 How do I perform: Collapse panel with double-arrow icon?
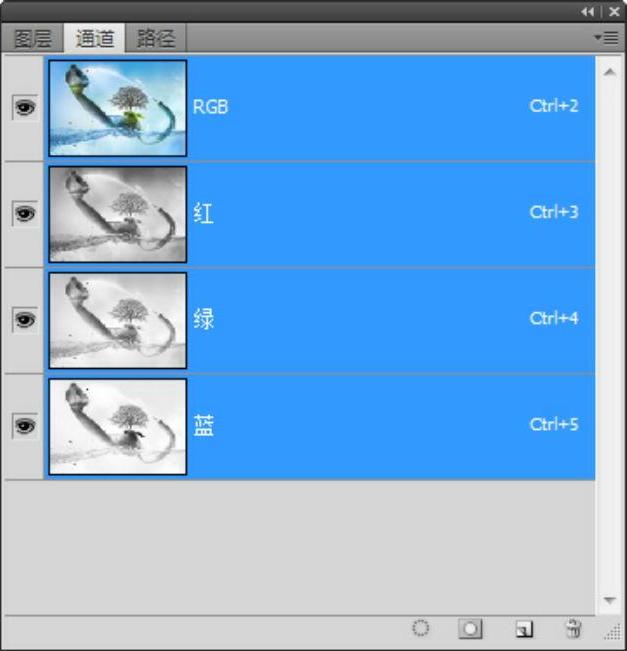(588, 12)
